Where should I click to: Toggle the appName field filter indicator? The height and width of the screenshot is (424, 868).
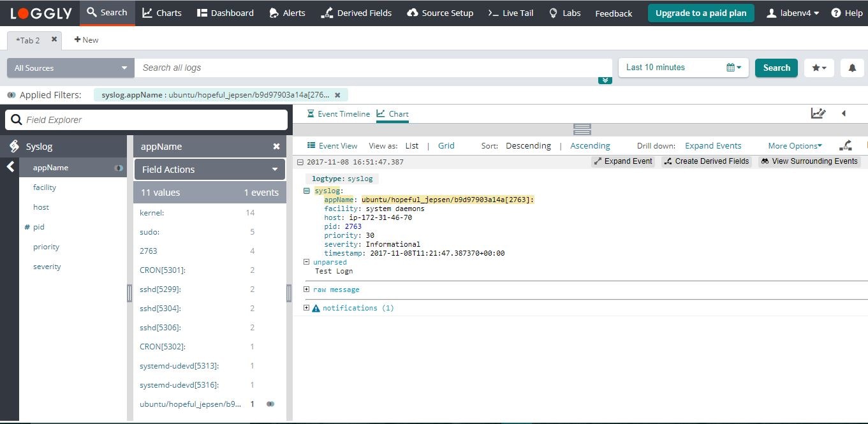click(118, 168)
